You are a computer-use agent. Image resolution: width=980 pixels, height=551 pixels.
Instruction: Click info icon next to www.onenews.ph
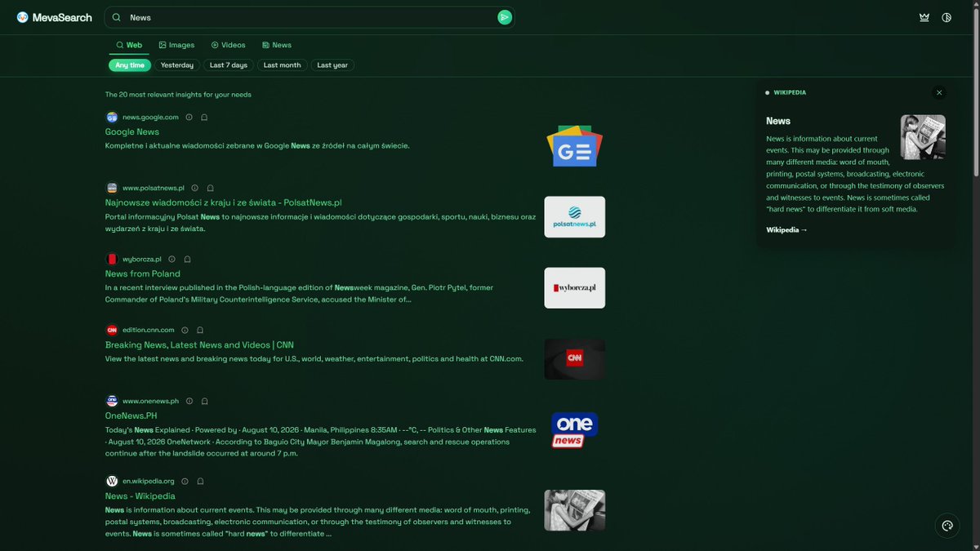189,401
